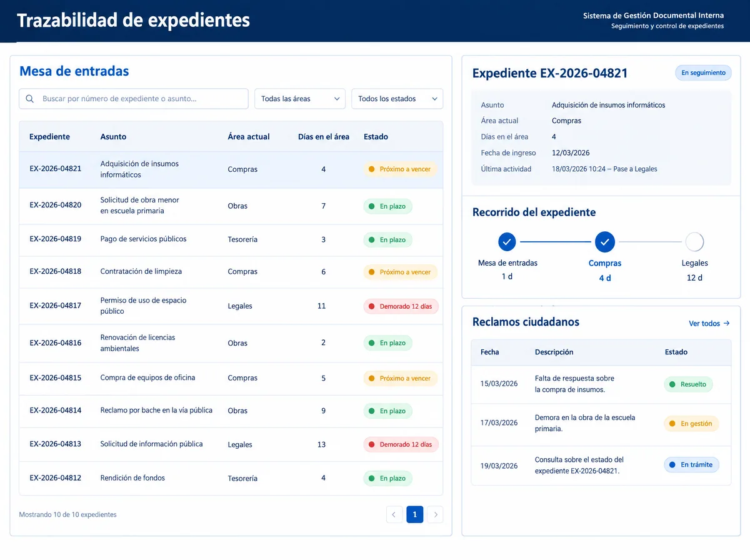Click Reclamo por bache en la vía pública
Viewport: 750px width, 560px height.
point(156,411)
